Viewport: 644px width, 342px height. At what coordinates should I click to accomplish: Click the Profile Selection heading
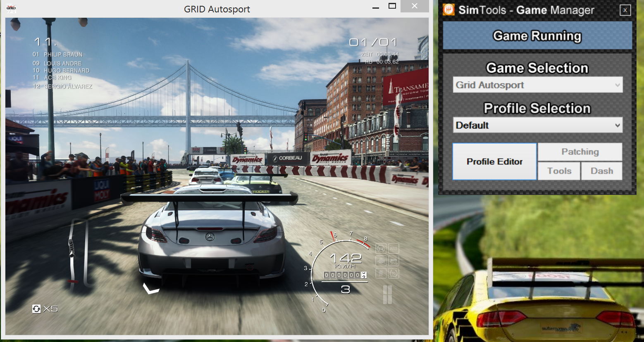coord(537,108)
